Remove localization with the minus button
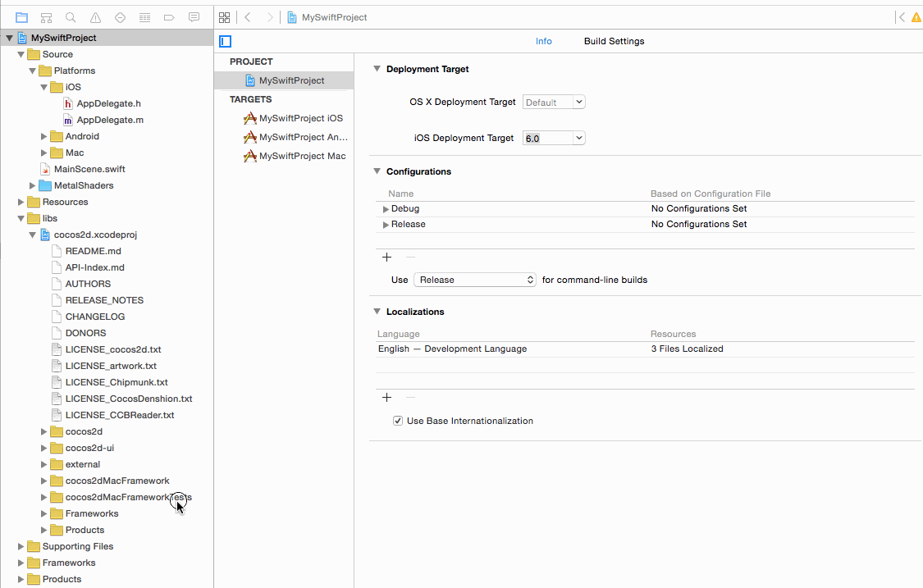This screenshot has width=923, height=588. [x=410, y=397]
